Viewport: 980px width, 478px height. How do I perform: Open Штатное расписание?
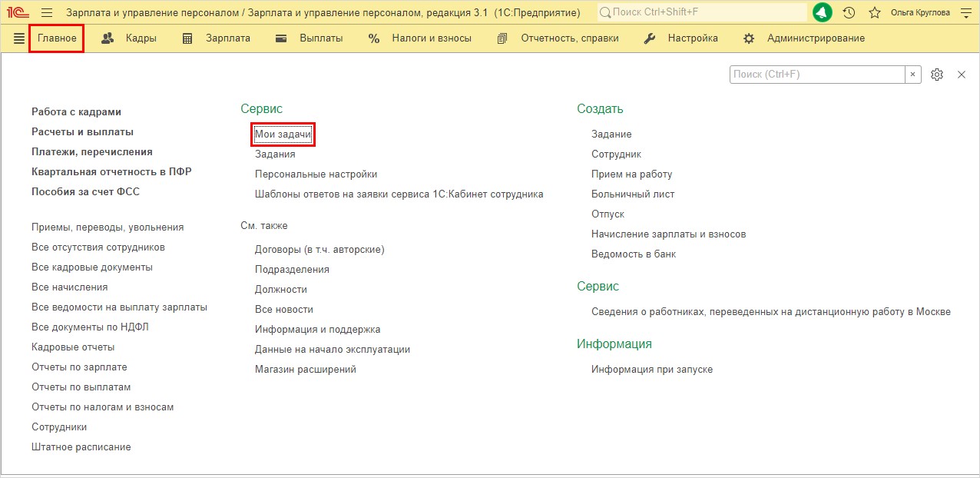(x=81, y=447)
